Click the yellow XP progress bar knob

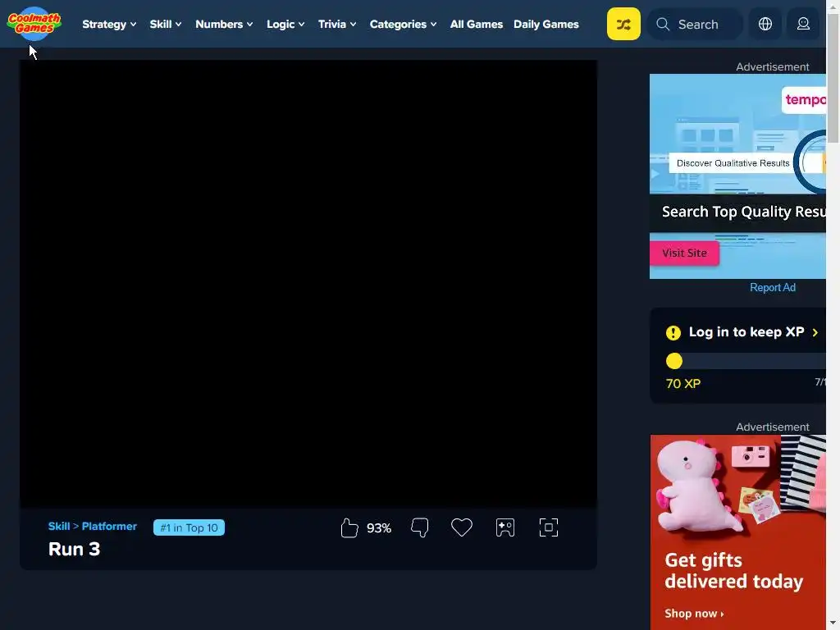click(674, 361)
